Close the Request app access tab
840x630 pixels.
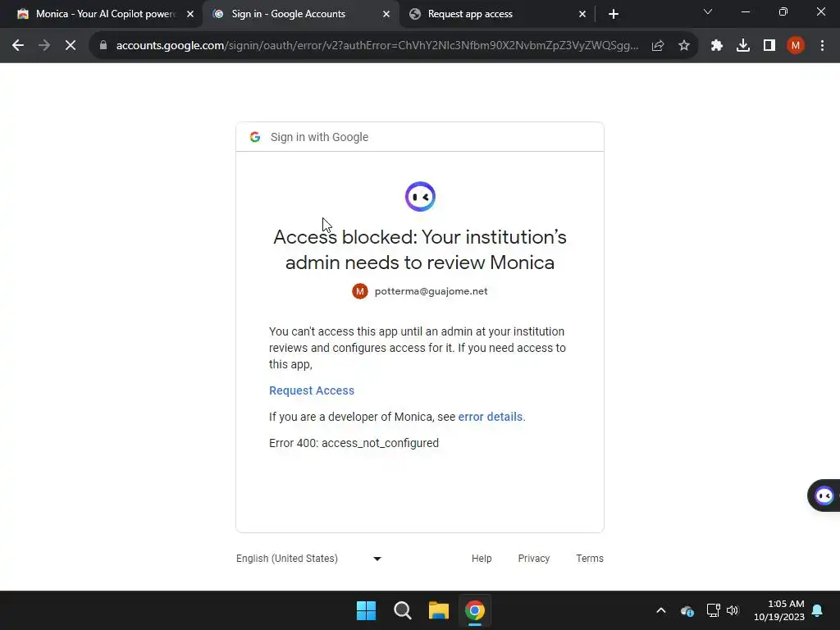pyautogui.click(x=582, y=14)
